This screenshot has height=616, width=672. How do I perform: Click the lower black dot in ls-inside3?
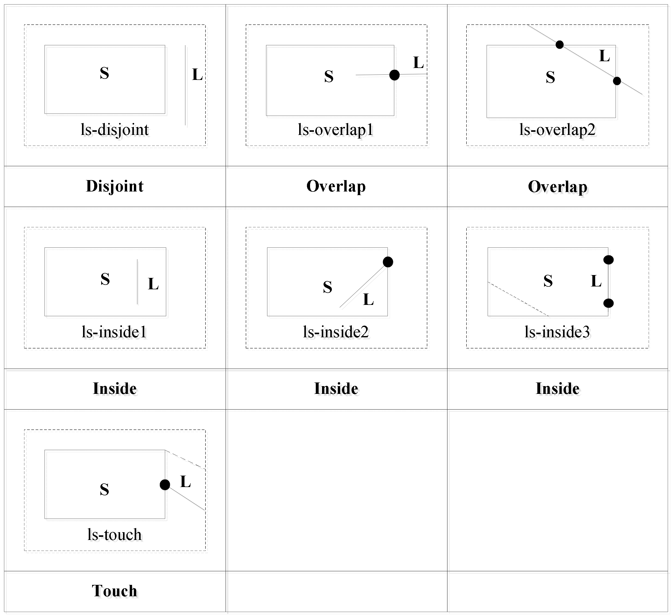608,303
